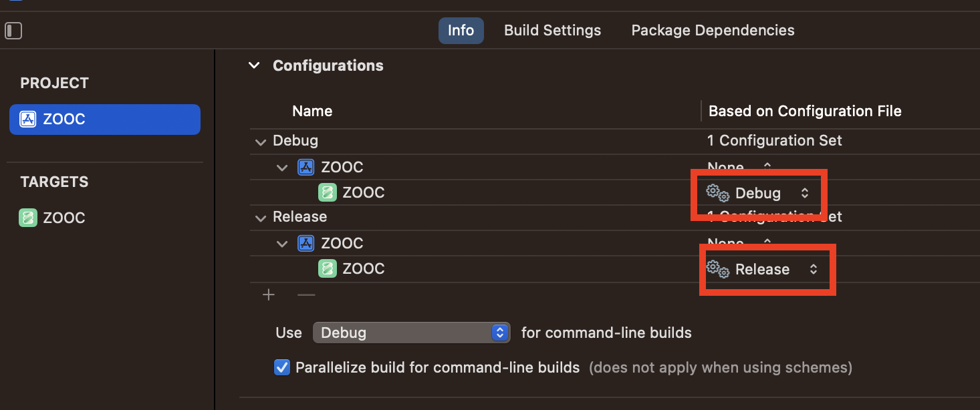The height and width of the screenshot is (410, 980).
Task: Click the ZOOC project icon under Debug
Action: (x=305, y=167)
